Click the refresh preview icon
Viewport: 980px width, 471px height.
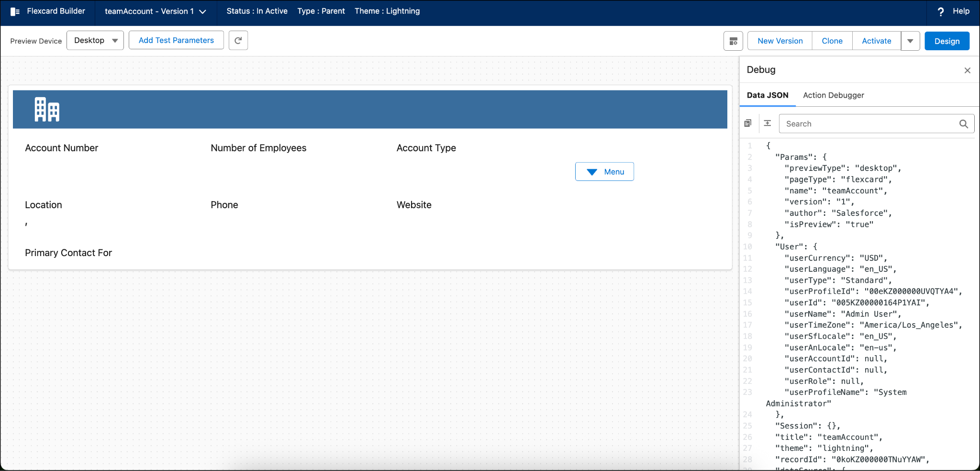pyautogui.click(x=238, y=40)
